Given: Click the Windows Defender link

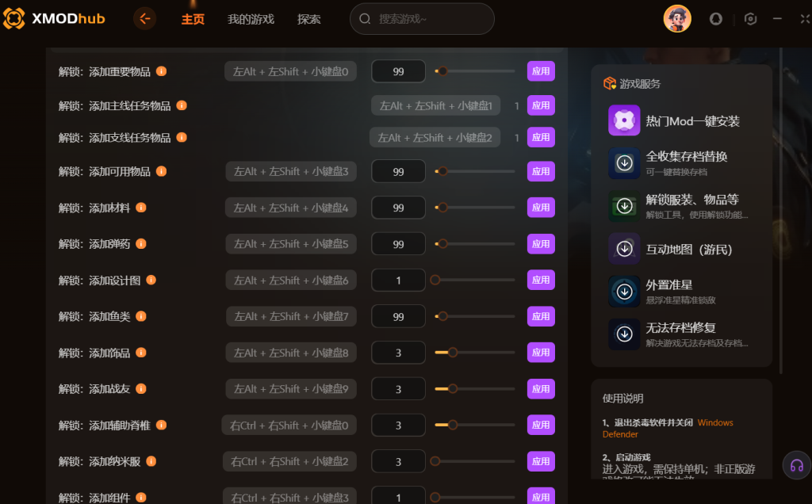Looking at the screenshot, I should pos(668,429).
